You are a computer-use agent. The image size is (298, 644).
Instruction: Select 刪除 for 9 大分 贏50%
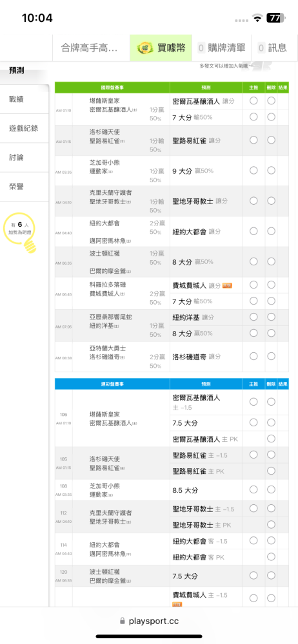coord(272,170)
